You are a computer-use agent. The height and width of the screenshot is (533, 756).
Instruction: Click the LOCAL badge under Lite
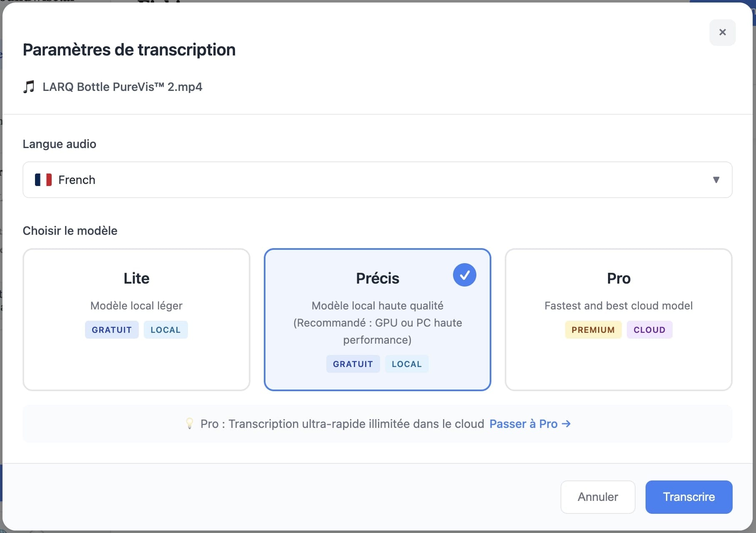pyautogui.click(x=165, y=330)
